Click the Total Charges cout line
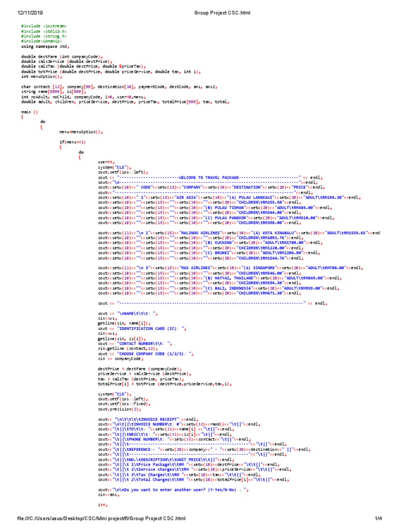399x532 pixels. point(193,480)
